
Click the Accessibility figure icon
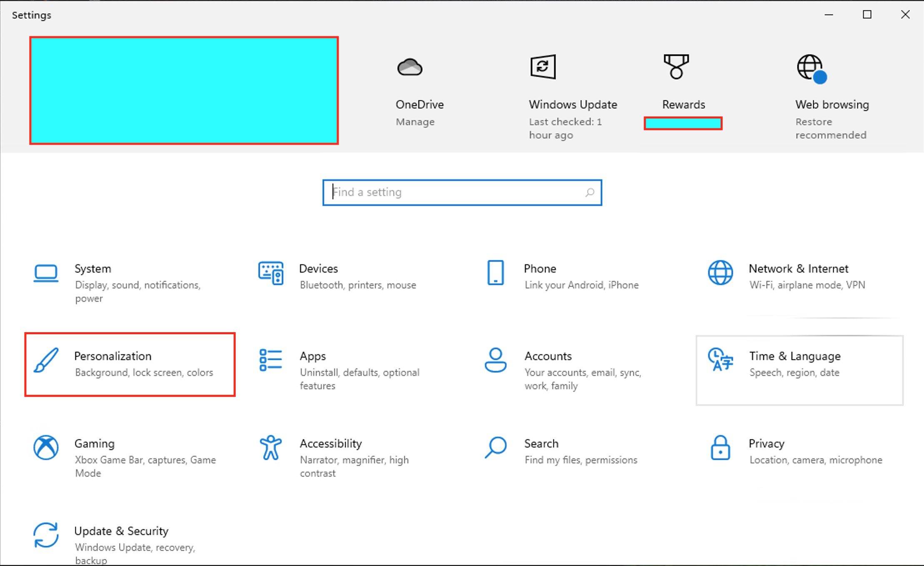[271, 448]
